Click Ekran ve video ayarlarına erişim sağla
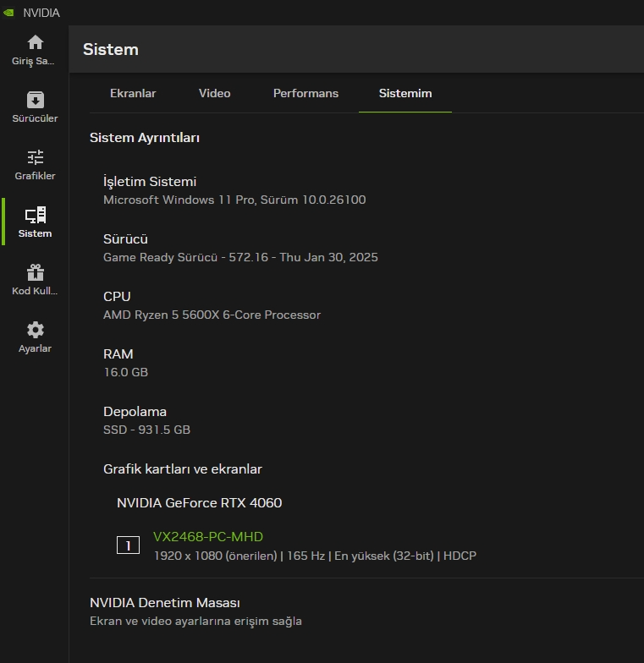Viewport: 644px width, 663px height. point(195,621)
